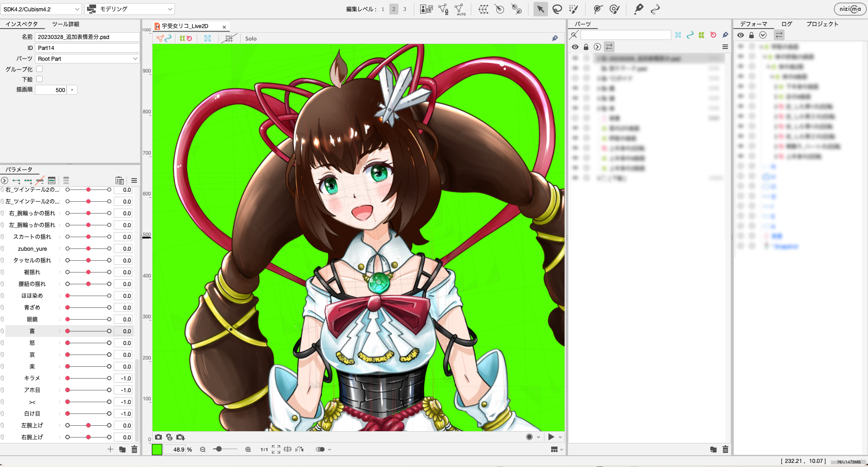Enable the グループ化 checkbox
This screenshot has height=467, width=868.
[39, 69]
